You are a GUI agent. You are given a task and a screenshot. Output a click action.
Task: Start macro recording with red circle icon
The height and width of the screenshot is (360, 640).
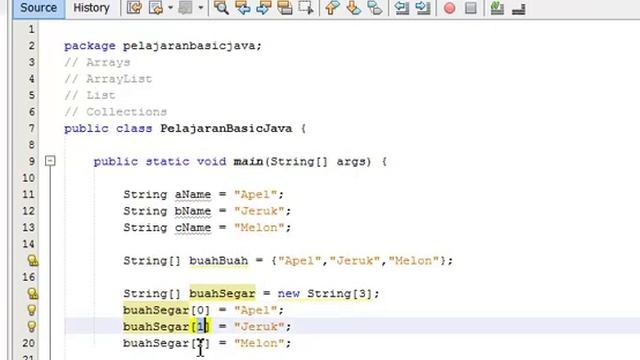(x=449, y=8)
